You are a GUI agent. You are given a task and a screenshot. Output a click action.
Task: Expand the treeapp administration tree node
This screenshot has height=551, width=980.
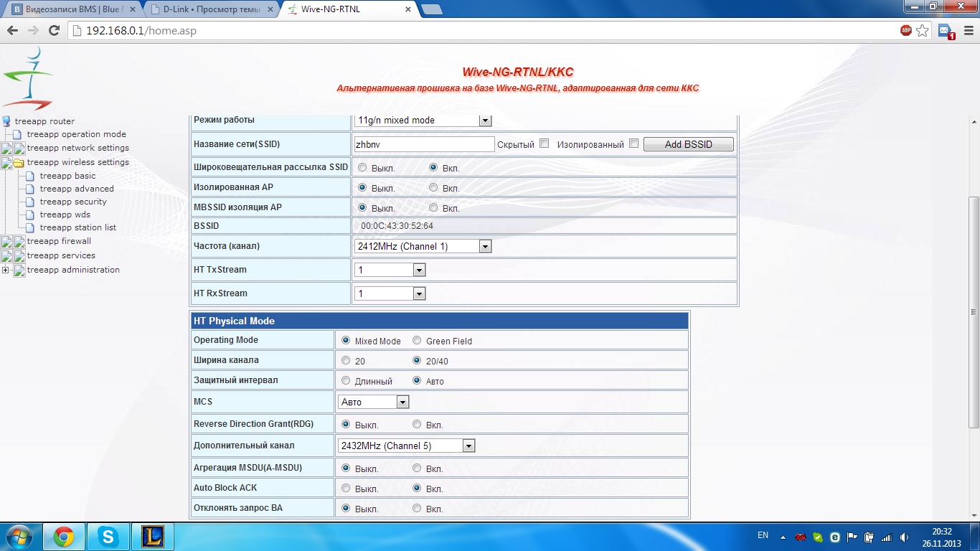coord(6,270)
